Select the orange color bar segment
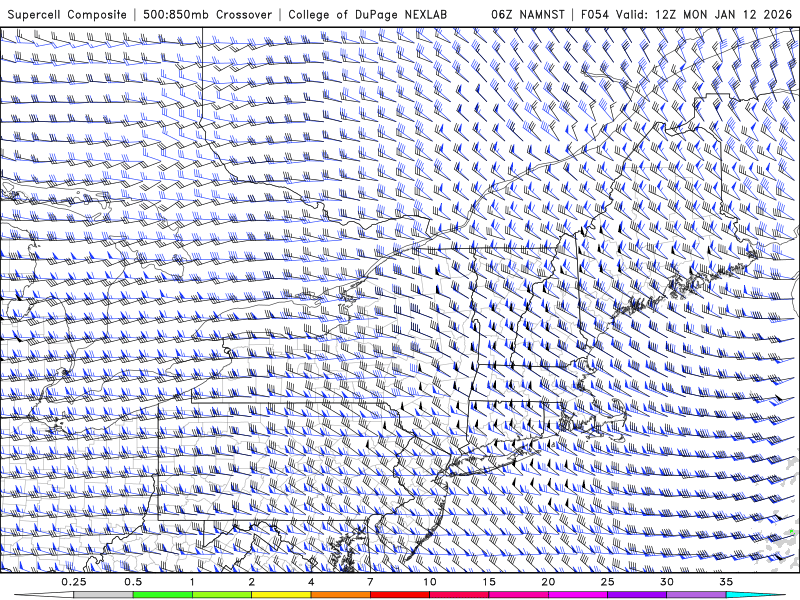 pyautogui.click(x=341, y=595)
